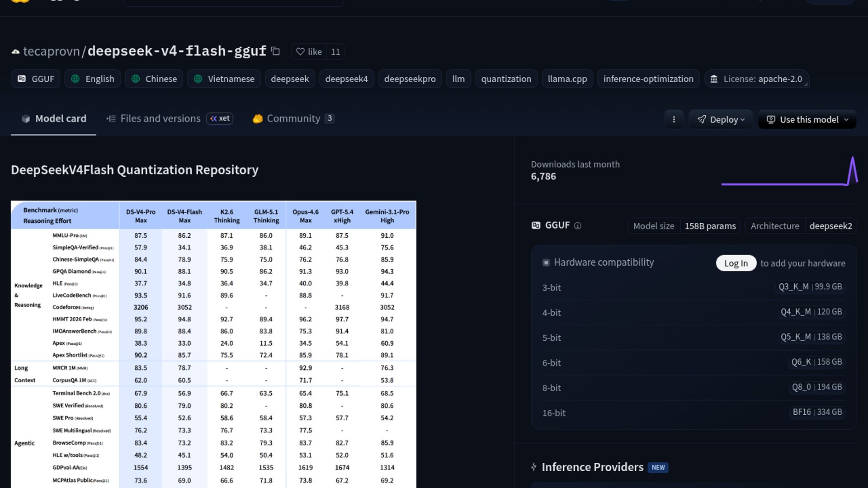Open the Community tab
This screenshot has height=488, width=868.
293,119
